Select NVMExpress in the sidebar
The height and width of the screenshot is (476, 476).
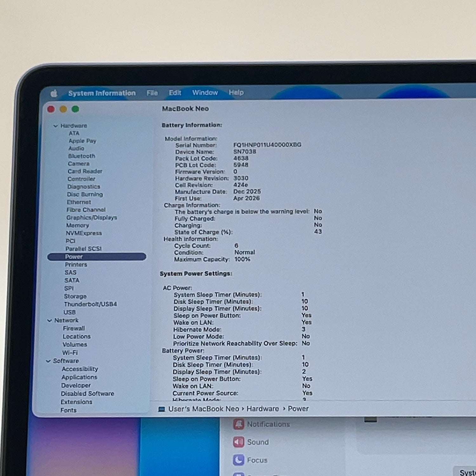pyautogui.click(x=83, y=233)
